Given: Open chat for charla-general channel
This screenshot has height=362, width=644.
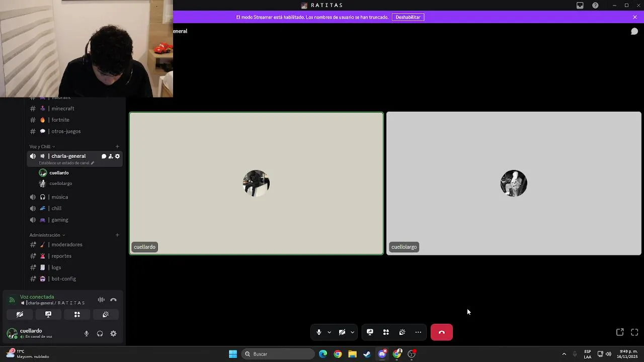Looking at the screenshot, I should pos(104,156).
